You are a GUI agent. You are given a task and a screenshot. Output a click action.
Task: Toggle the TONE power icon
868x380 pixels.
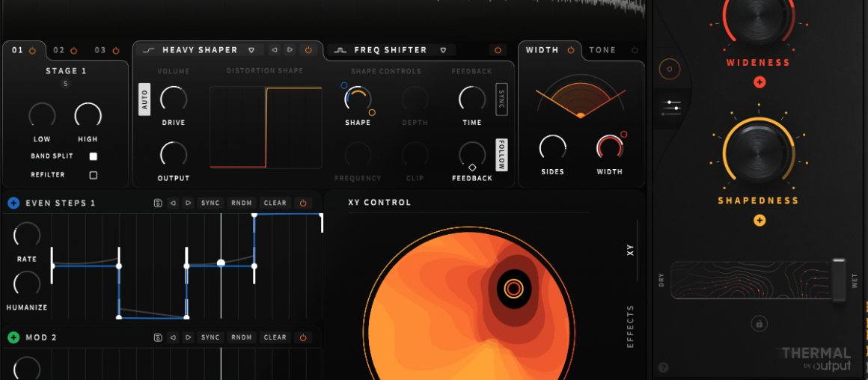pyautogui.click(x=635, y=50)
